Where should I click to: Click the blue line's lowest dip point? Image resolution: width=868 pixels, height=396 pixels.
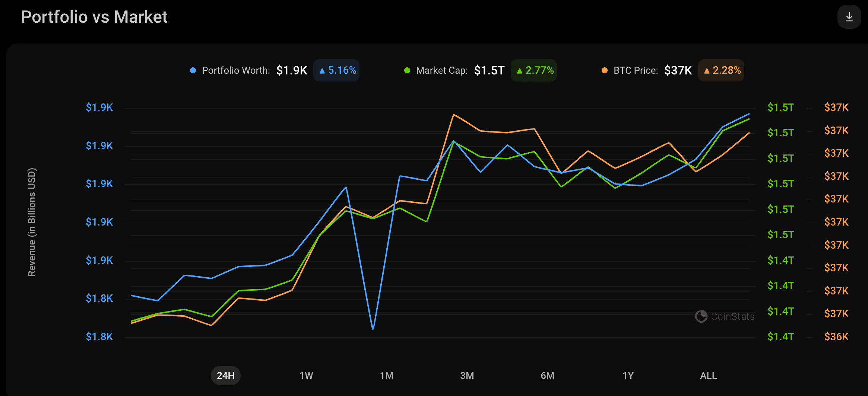click(373, 329)
